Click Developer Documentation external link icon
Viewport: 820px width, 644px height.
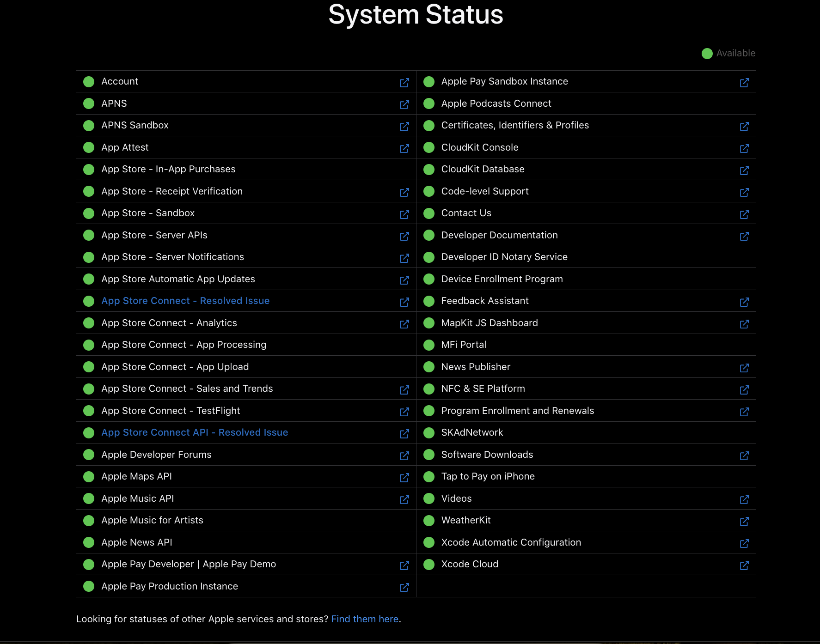click(744, 236)
